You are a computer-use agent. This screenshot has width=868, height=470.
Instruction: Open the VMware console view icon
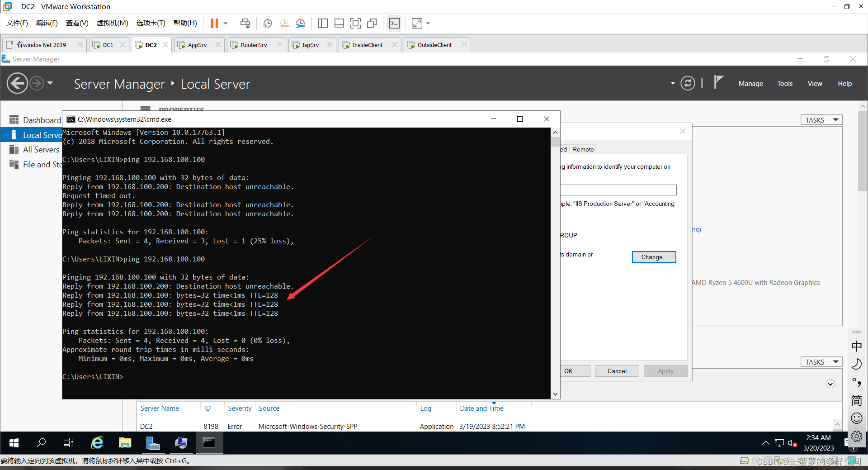[395, 23]
